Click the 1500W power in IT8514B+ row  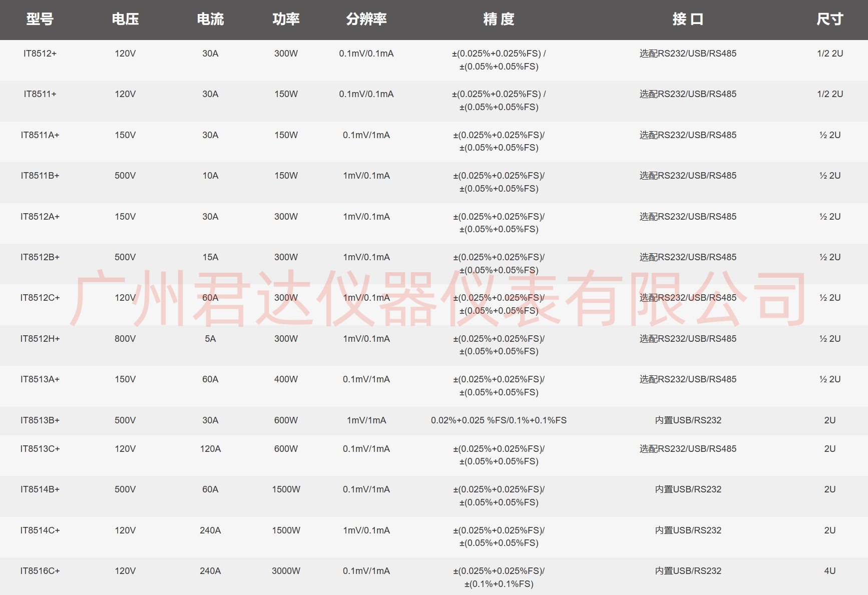click(x=286, y=489)
